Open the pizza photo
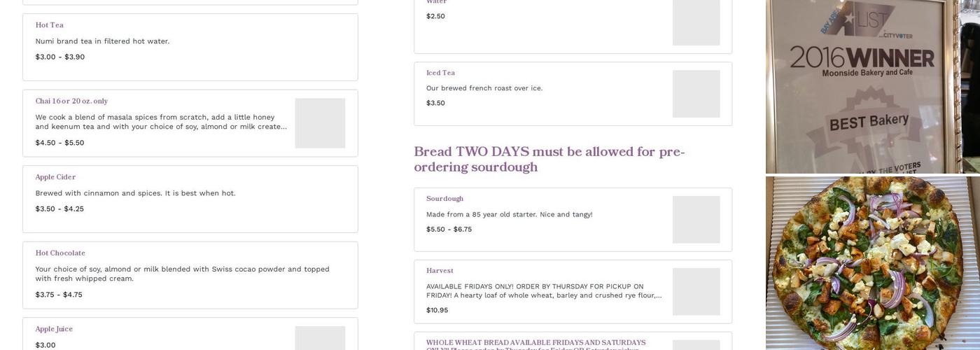 click(872, 263)
